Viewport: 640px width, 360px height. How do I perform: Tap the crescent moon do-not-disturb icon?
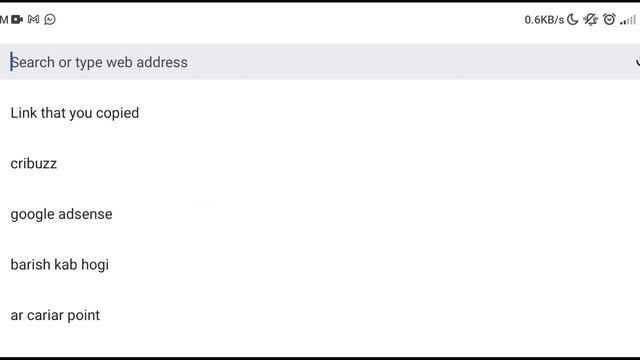pos(573,19)
